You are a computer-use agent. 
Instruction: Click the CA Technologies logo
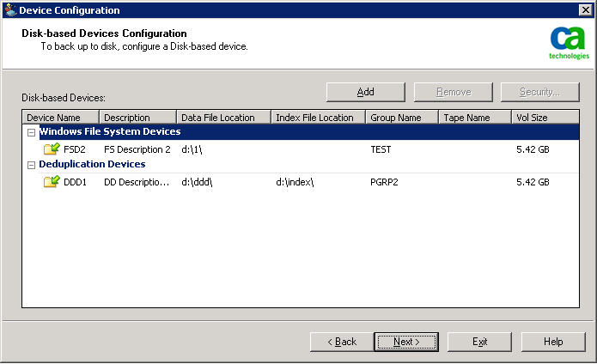click(x=569, y=42)
